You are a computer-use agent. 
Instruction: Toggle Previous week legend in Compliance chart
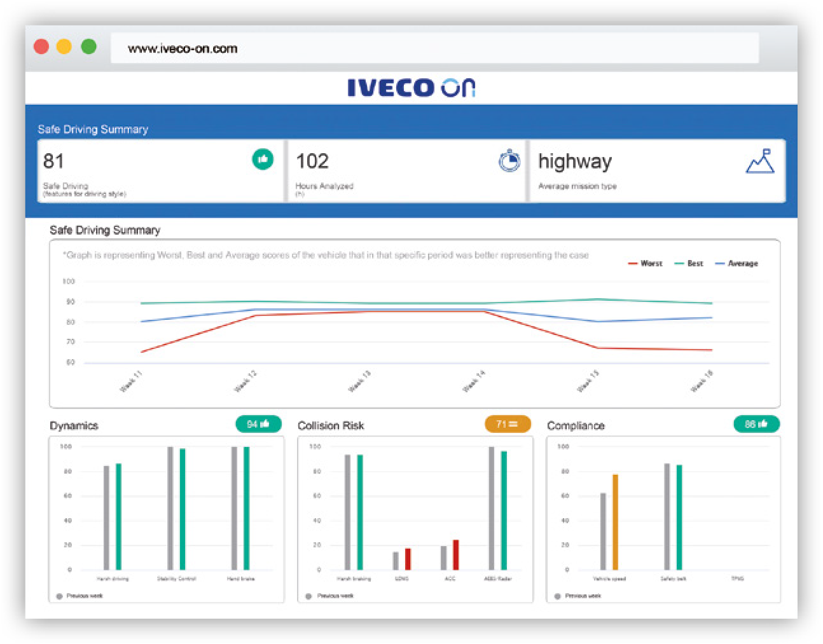pos(577,596)
